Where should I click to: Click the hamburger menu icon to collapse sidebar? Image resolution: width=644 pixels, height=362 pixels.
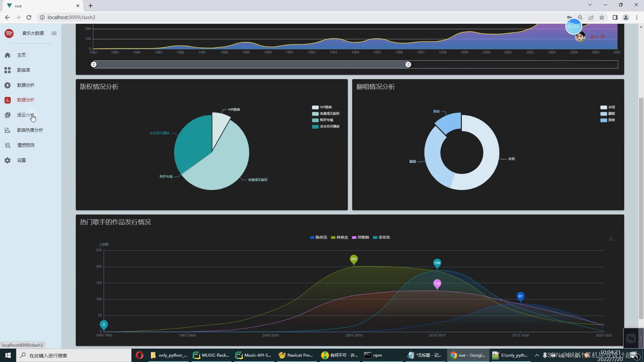click(54, 33)
